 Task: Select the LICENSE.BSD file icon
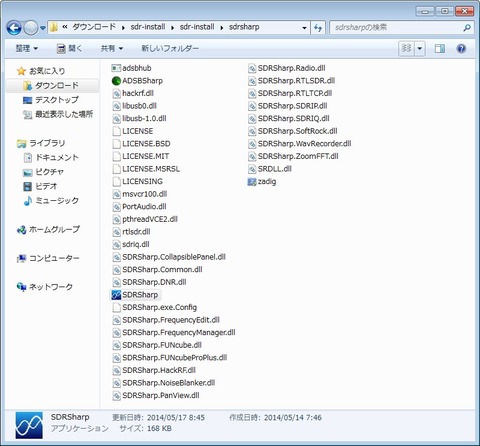coord(116,144)
